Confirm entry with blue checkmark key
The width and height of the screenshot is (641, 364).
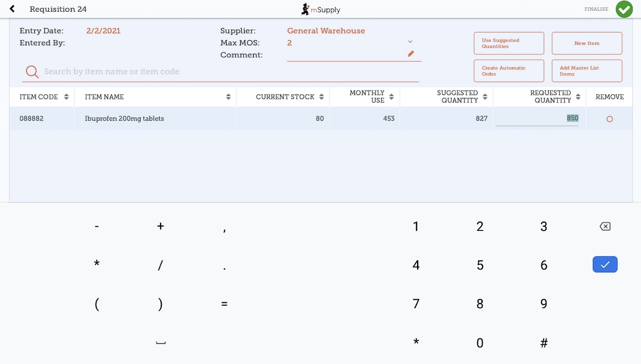tap(605, 264)
